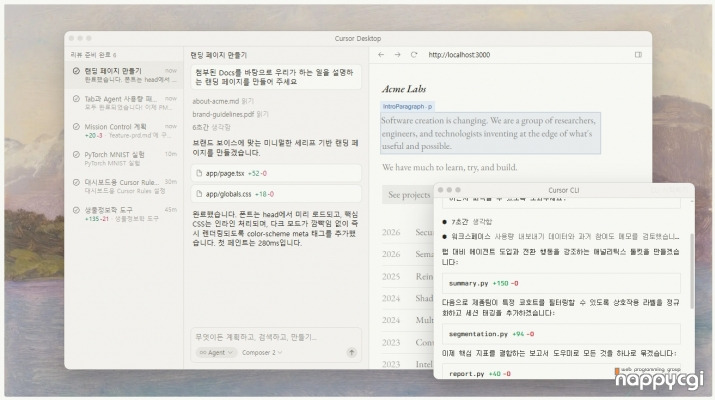This screenshot has width=715, height=400.
Task: Open the 2026 Secu… project row
Action: (407, 232)
